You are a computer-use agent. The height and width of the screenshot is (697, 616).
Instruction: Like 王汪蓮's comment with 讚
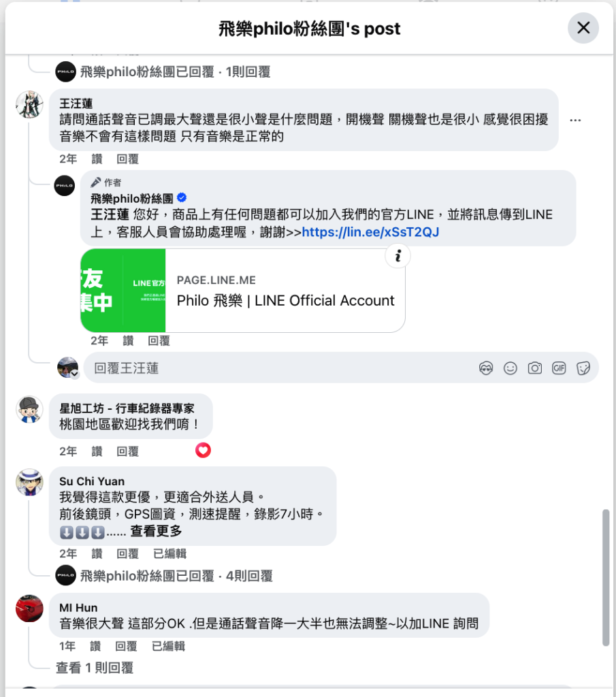coord(97,159)
